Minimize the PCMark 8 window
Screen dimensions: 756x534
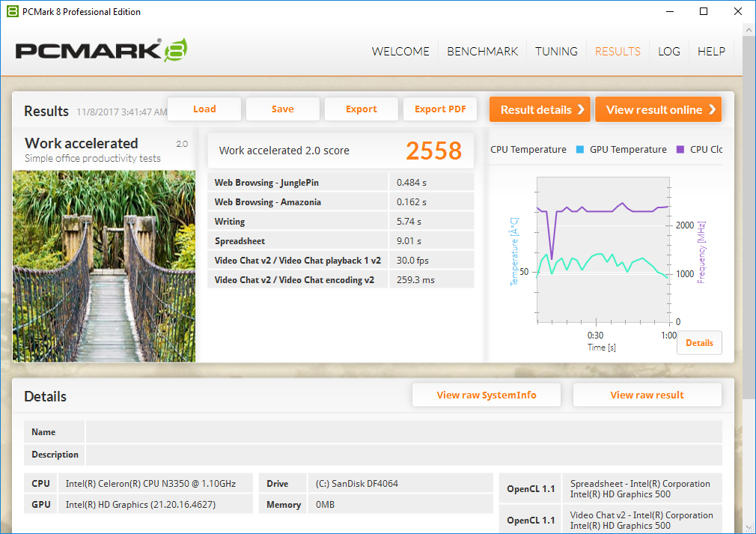point(670,11)
